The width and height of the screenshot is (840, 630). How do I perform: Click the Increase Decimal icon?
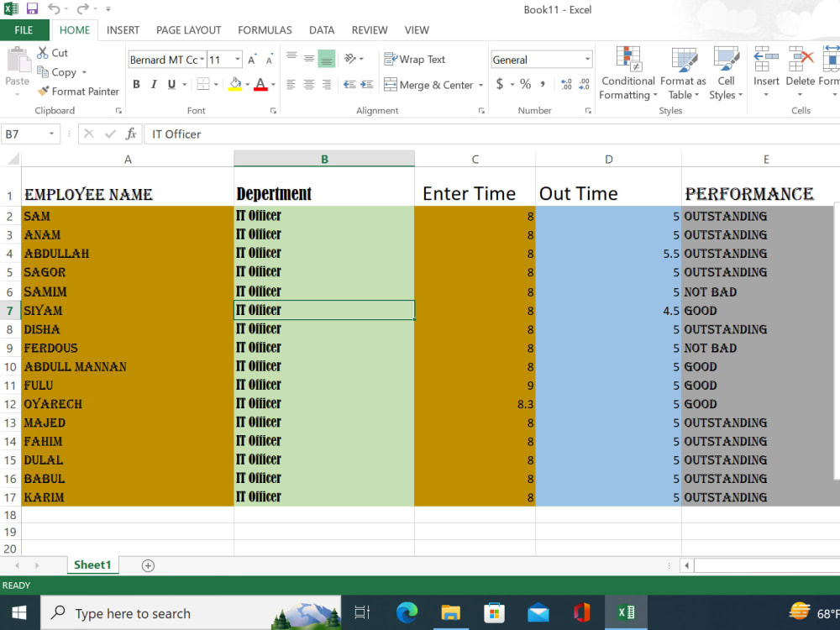(x=566, y=84)
